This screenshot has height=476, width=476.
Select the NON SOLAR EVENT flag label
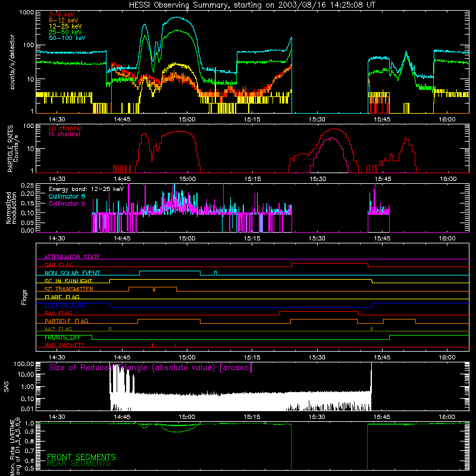72,273
